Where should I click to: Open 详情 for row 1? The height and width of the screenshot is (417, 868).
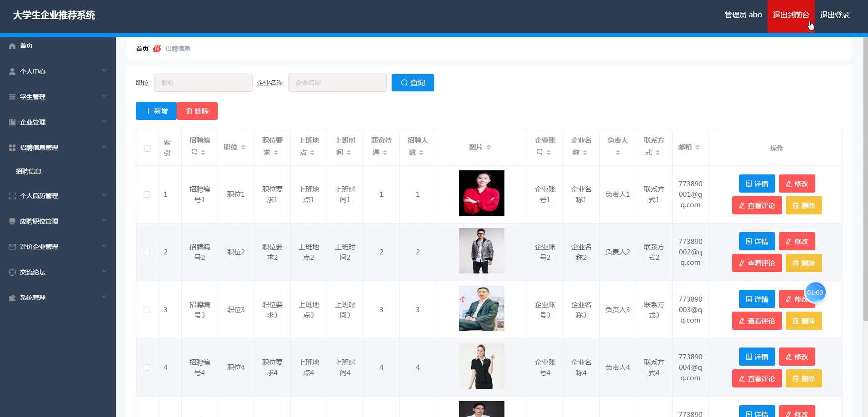pos(757,184)
